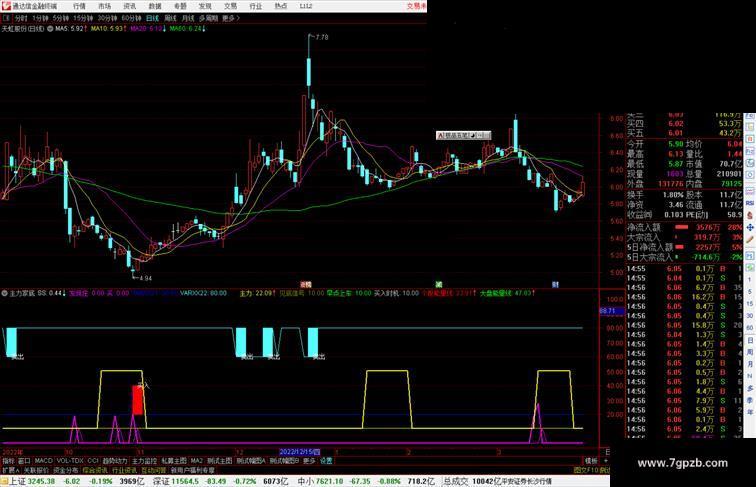Click the RSI icon in right sidebar

click(750, 203)
